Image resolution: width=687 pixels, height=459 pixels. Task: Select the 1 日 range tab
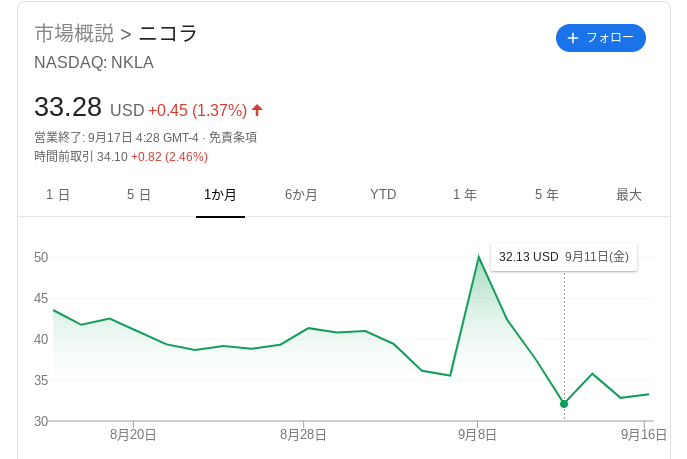(x=58, y=194)
